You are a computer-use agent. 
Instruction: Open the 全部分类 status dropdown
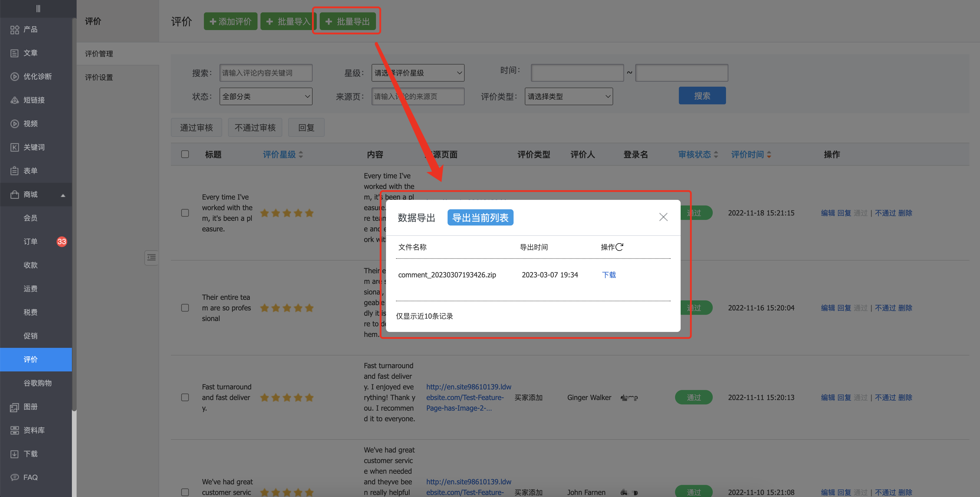pos(265,96)
